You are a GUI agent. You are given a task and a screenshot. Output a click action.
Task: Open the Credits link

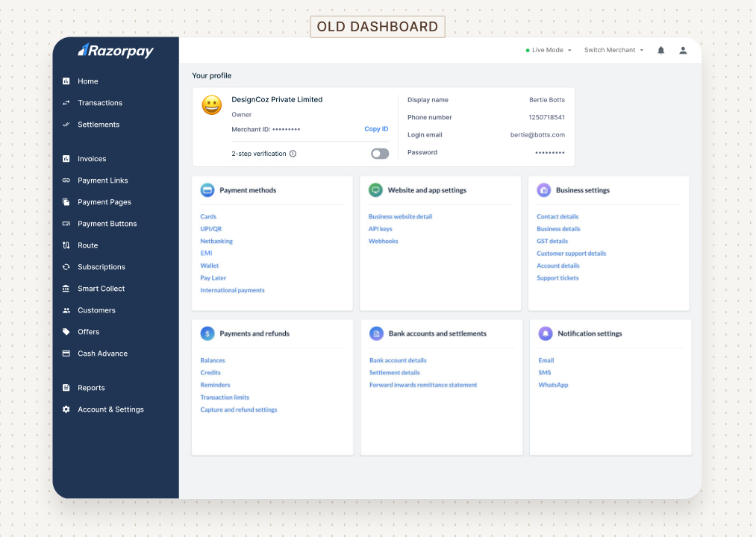210,373
